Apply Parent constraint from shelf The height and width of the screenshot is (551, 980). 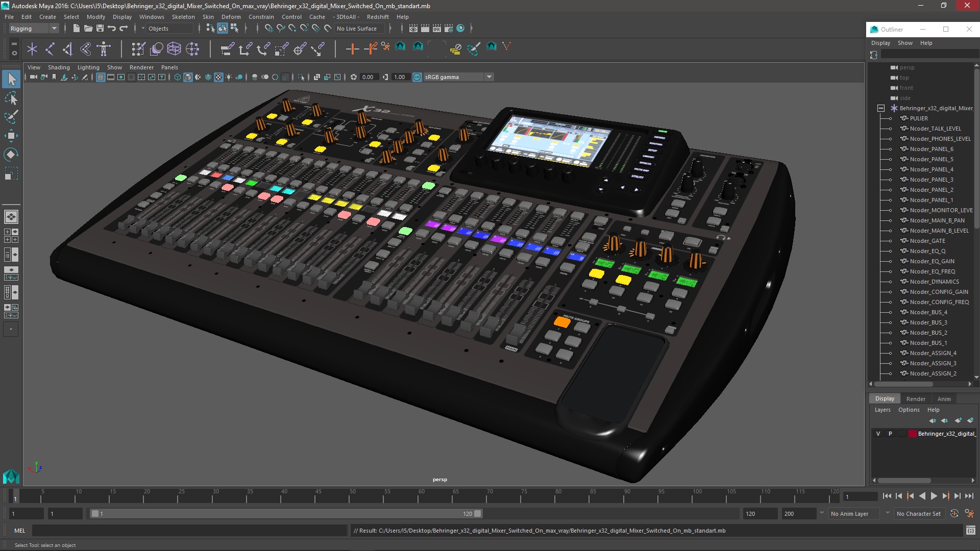(227, 49)
